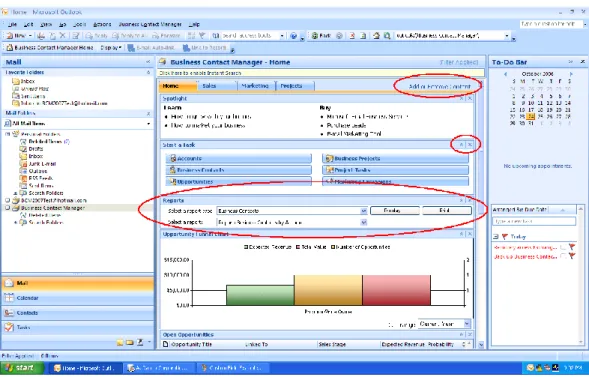The image size is (589, 377).
Task: Tick the first red task's completion checkbox
Action: point(563,247)
